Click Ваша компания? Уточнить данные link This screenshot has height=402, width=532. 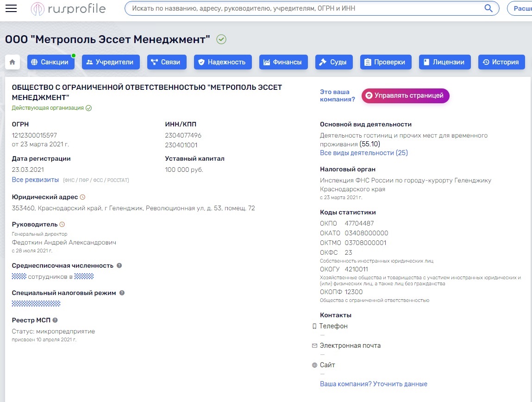pos(374,384)
